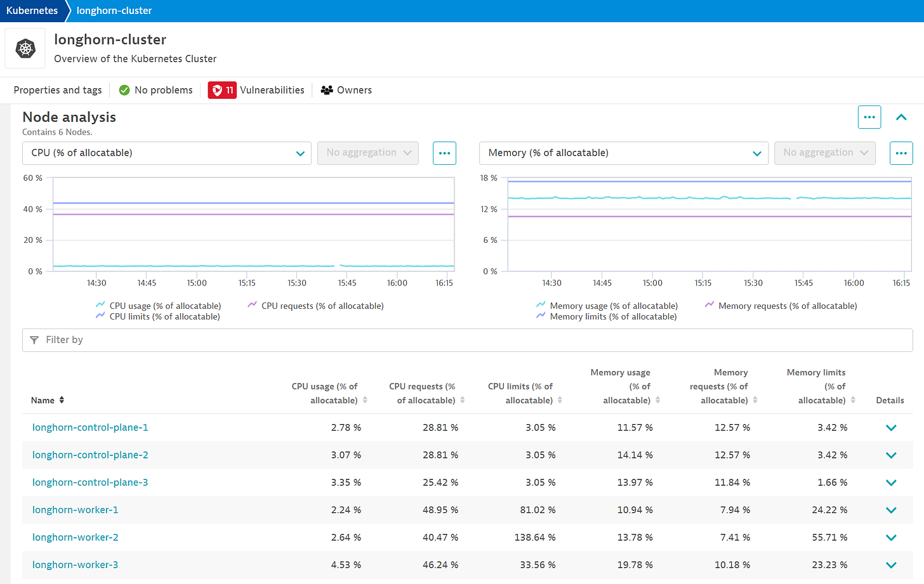Expand details for longhorn-control-plane-3
Screen dimensions: 924x584
click(891, 483)
